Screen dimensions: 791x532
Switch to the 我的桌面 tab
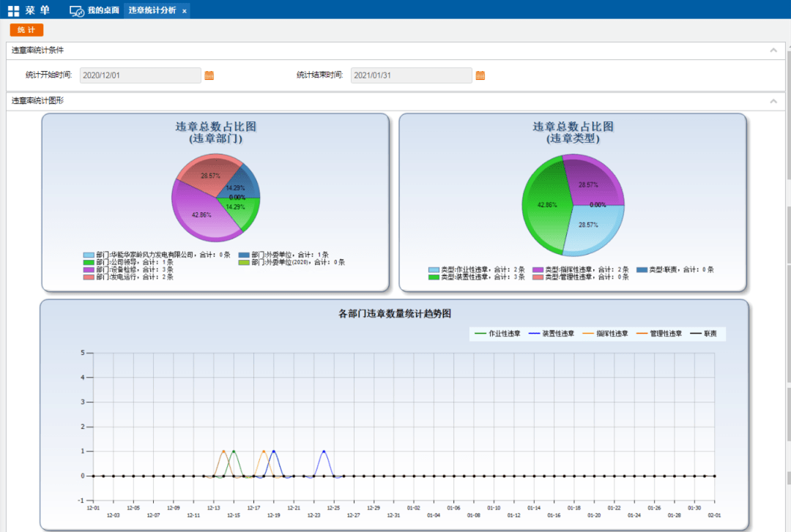tap(103, 11)
